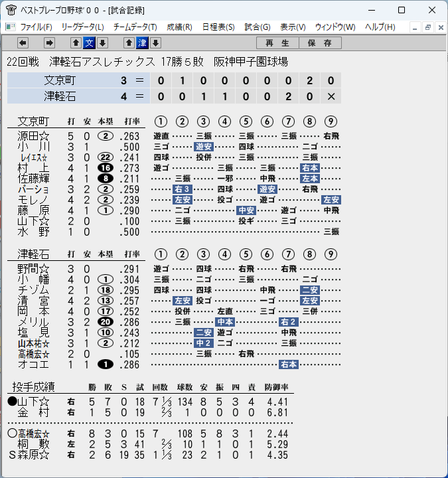448x478 pixels.
Task: Minimize the inner document window
Action: [x=415, y=28]
